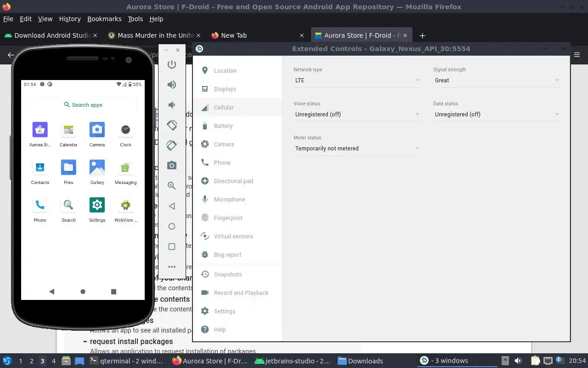The image size is (588, 368).
Task: Select Cellular in Extended Controls sidebar
Action: pos(237,107)
